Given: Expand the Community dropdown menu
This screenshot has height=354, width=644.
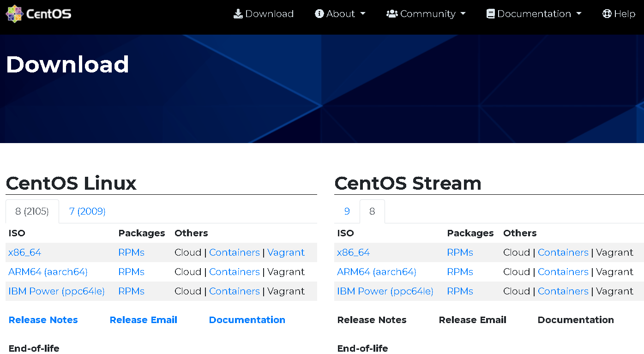Looking at the screenshot, I should click(x=426, y=14).
